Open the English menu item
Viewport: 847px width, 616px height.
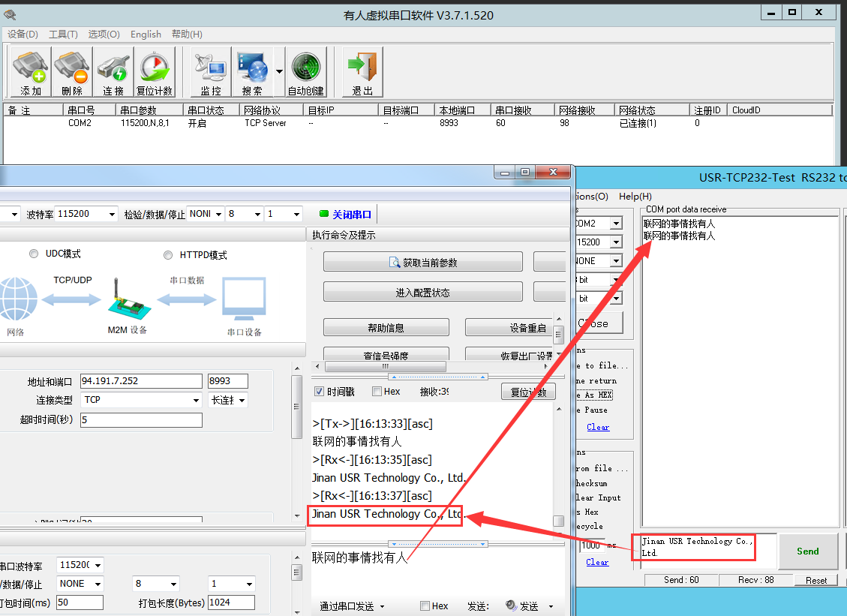pyautogui.click(x=146, y=35)
